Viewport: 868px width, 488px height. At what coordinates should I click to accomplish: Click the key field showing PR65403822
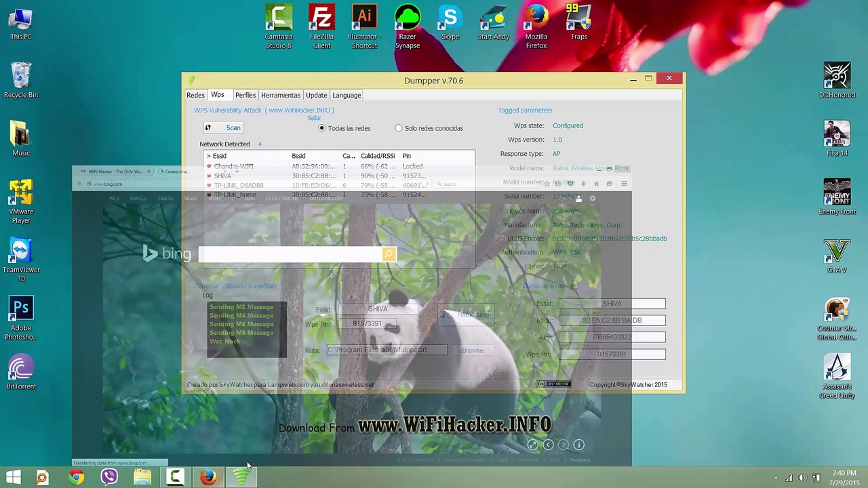pos(612,337)
